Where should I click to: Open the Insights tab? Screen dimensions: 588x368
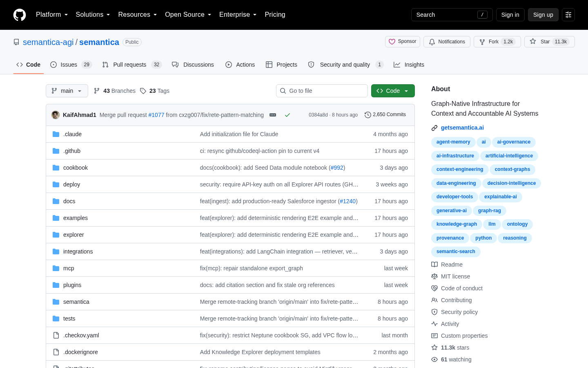pyautogui.click(x=409, y=65)
